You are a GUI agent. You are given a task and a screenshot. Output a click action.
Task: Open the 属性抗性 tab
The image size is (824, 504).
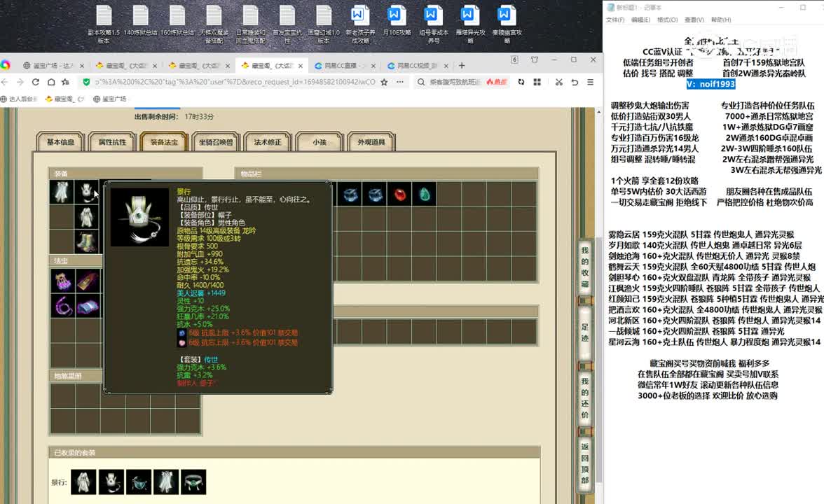click(x=112, y=141)
